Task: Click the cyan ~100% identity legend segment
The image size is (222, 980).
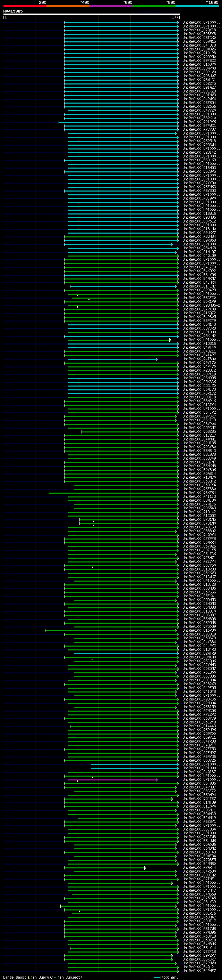Action: tap(197, 6)
